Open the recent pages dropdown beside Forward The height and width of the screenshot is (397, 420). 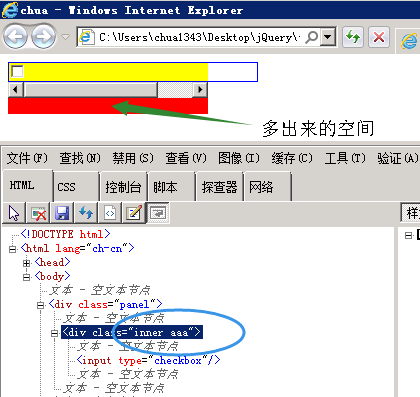(x=66, y=37)
